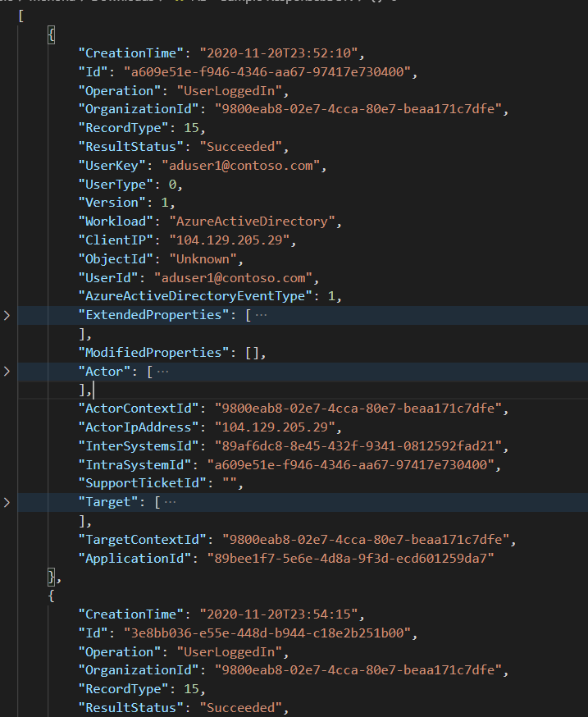Click the "SupportTicketId" key

pos(143,483)
